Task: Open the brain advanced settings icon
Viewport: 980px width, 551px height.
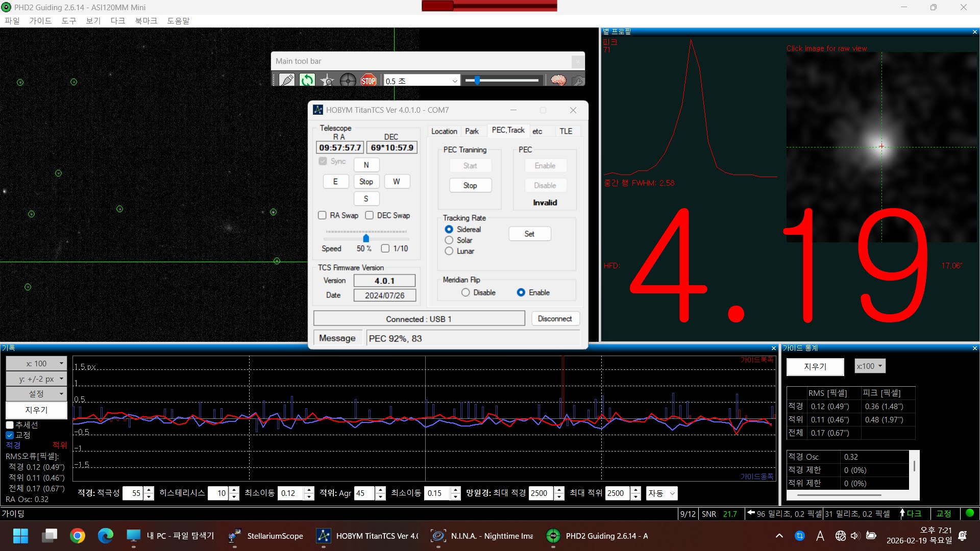Action: pyautogui.click(x=558, y=80)
